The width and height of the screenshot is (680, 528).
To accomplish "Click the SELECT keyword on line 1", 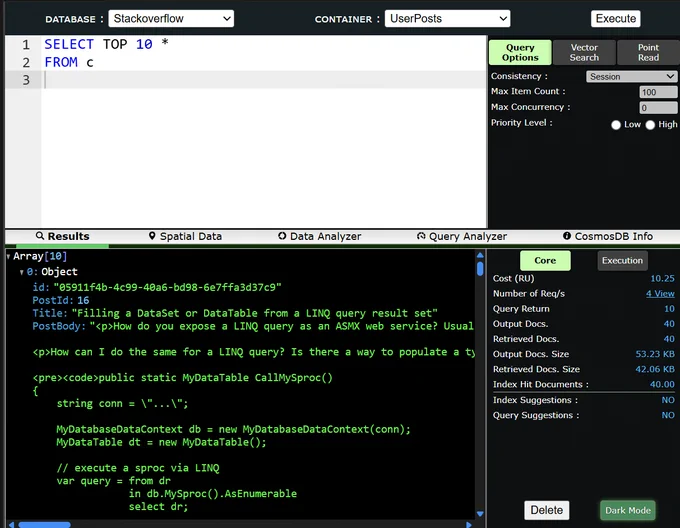I will click(x=69, y=44).
